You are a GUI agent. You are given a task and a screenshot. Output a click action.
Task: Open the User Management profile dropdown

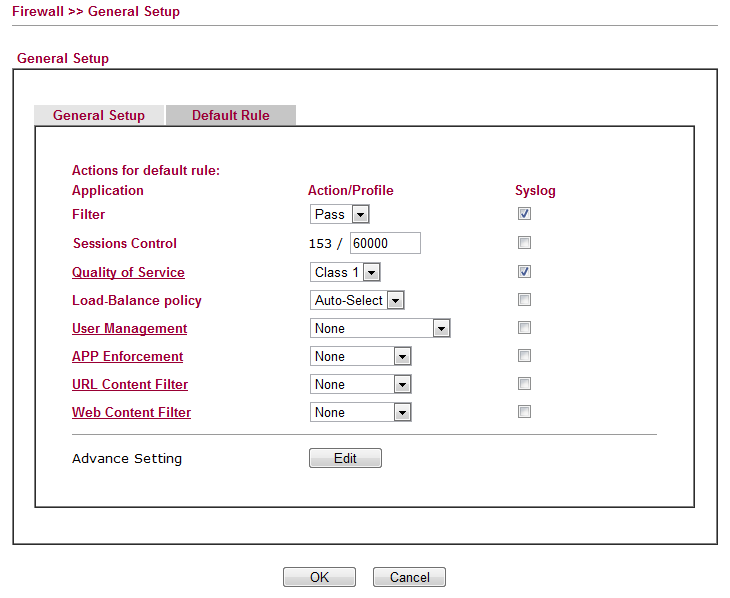coord(380,328)
